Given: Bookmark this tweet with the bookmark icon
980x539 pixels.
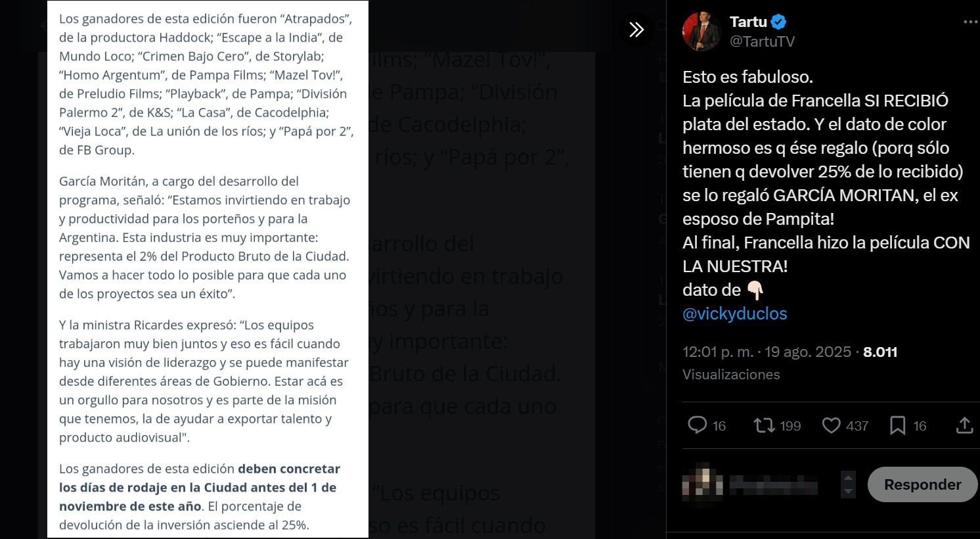Looking at the screenshot, I should 897,426.
